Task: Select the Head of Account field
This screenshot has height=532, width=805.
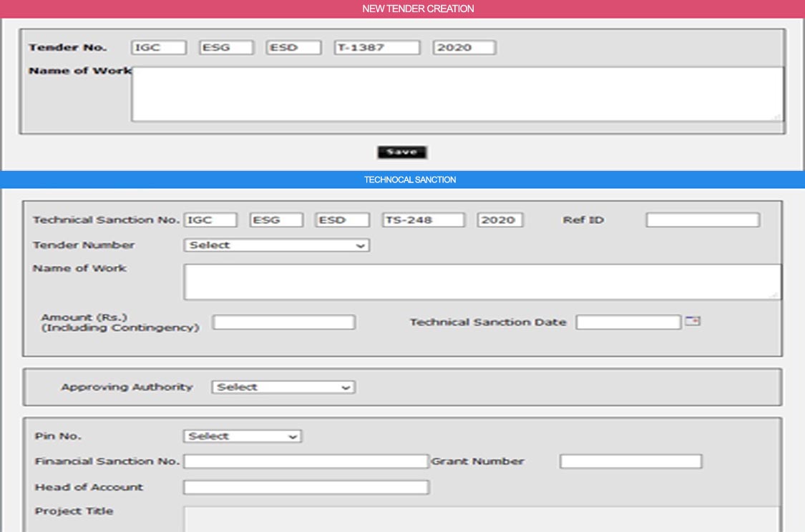Action: point(306,488)
